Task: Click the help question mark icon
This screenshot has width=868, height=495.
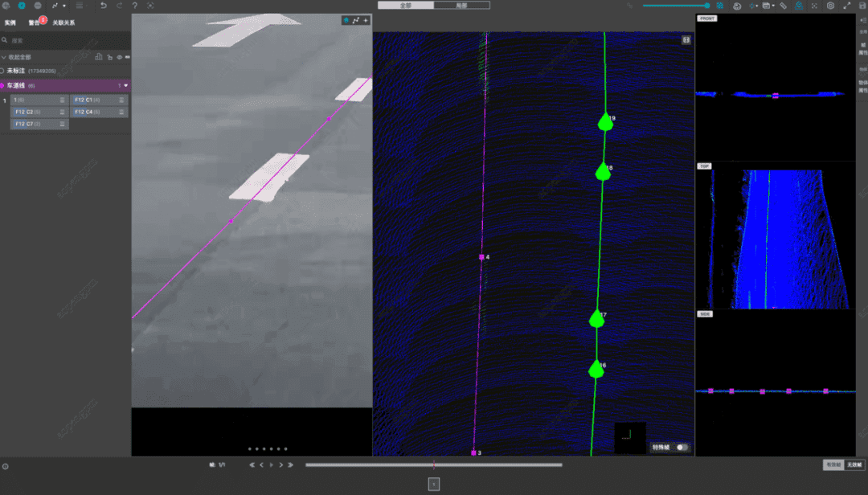Action: (x=134, y=6)
